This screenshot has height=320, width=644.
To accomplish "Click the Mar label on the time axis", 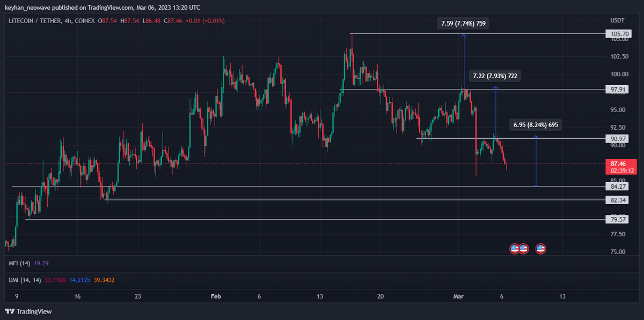I will pyautogui.click(x=458, y=296).
